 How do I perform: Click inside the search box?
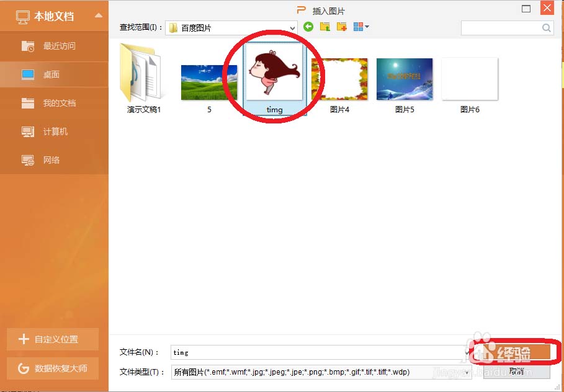pos(503,27)
